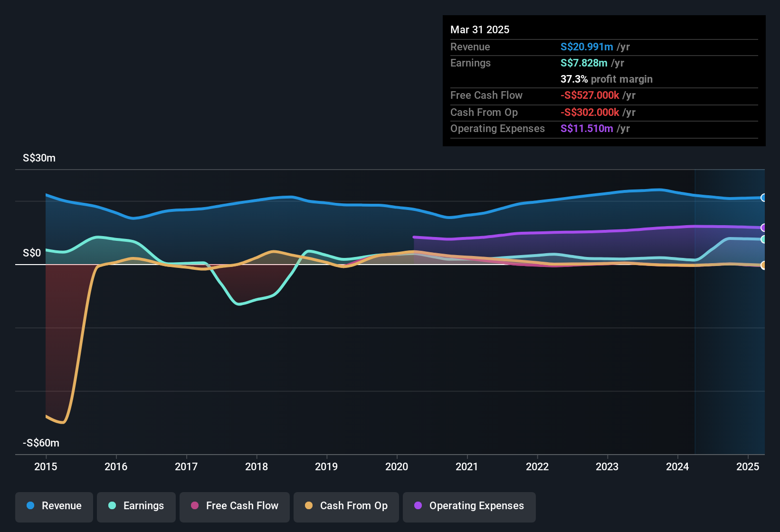
Task: Click the -S$527.000k Free Cash Flow value
Action: pyautogui.click(x=590, y=95)
